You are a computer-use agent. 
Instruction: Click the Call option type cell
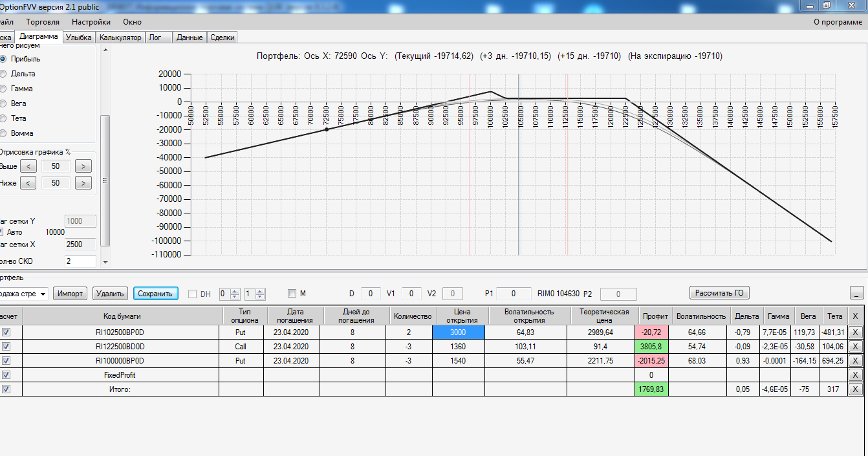point(241,346)
